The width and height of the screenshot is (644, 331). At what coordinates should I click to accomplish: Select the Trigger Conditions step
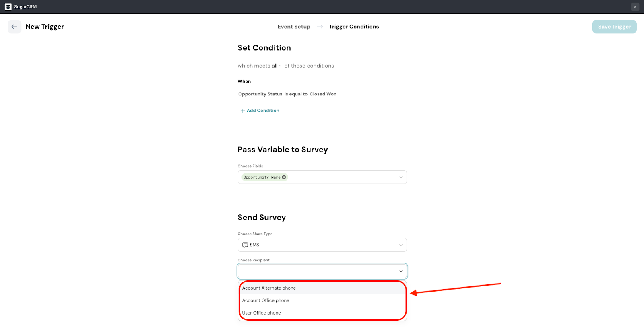click(x=354, y=27)
